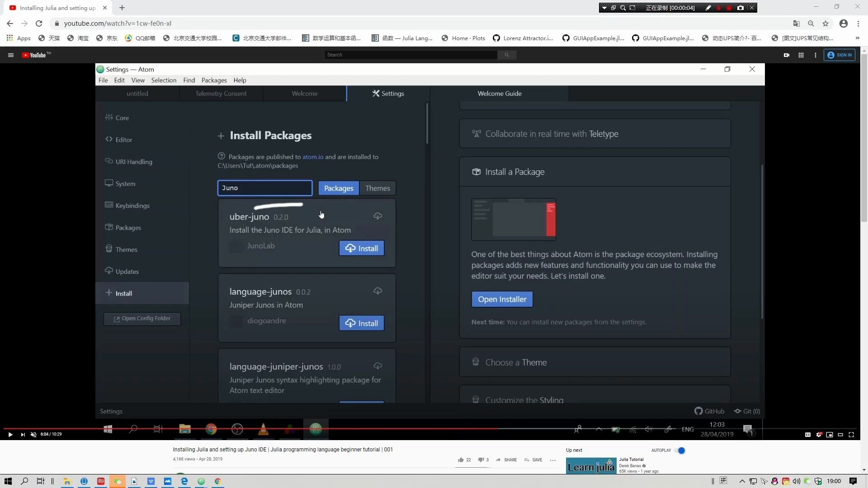
Task: Click the Create video camera icon
Action: [x=787, y=55]
